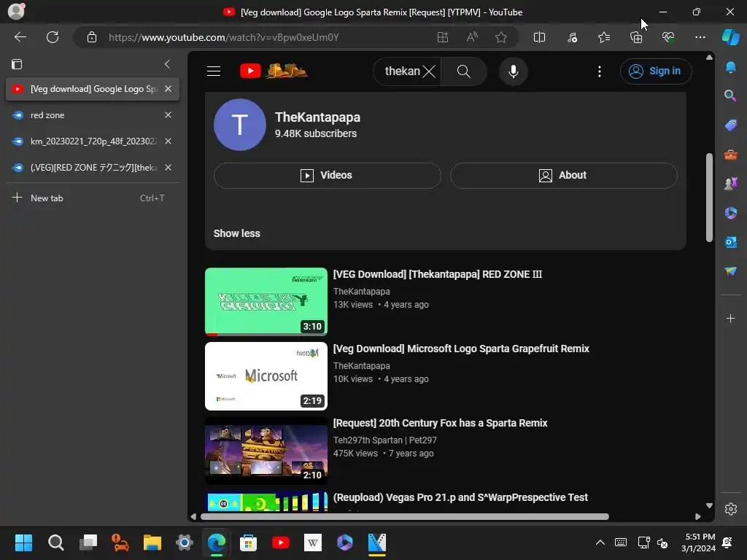Screen dimensions: 747x560
Task: Open the taskbar clock showing 5:51 PM
Action: tap(698, 542)
